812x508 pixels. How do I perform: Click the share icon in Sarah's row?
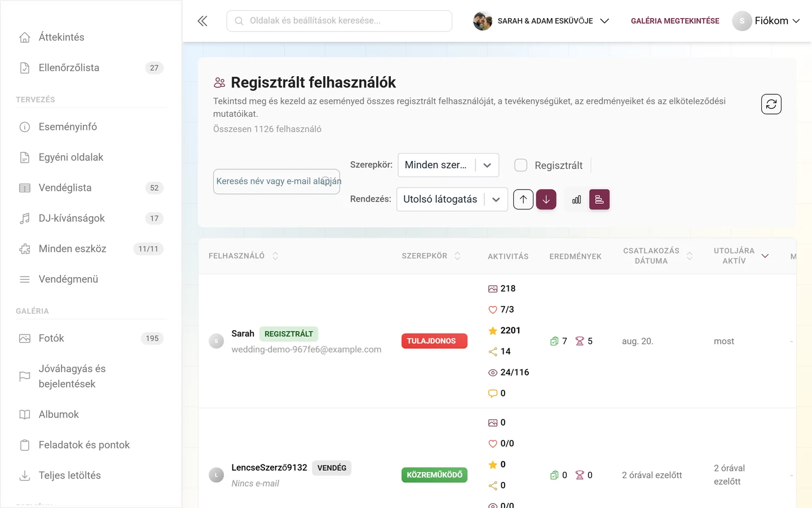tap(493, 352)
